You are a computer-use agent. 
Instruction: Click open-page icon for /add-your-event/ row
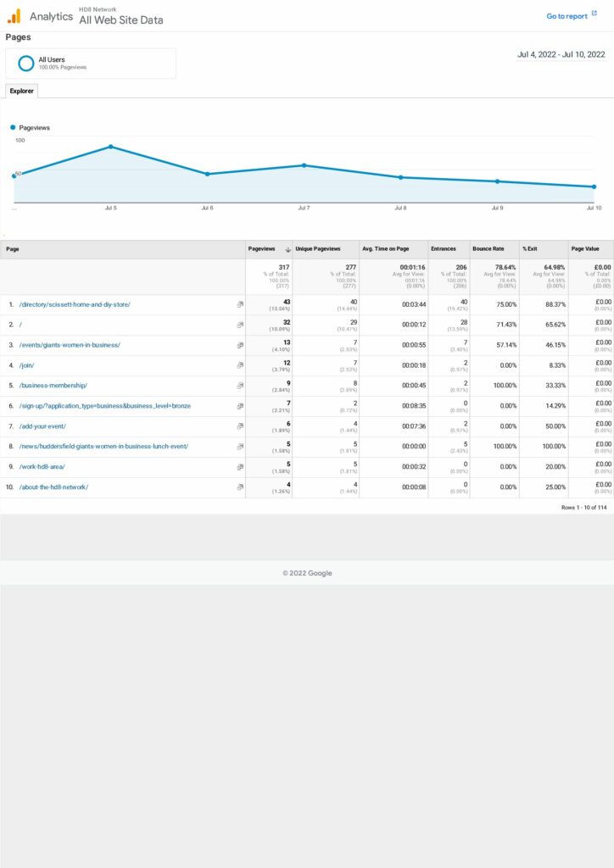pos(240,426)
